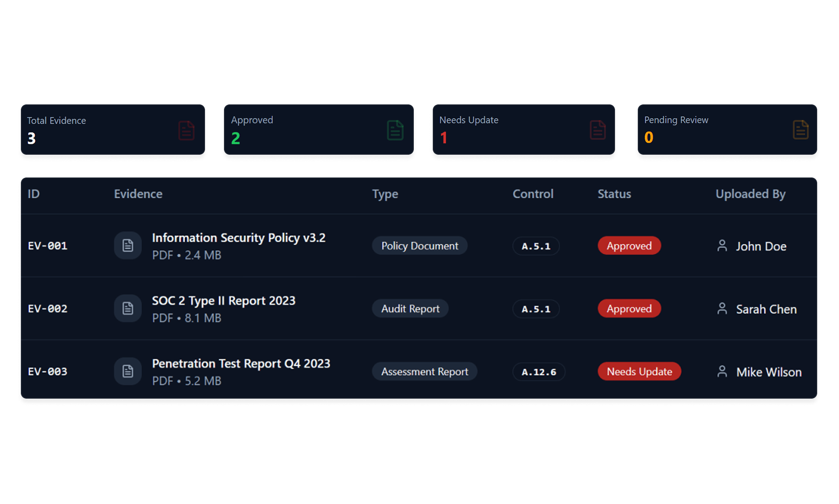This screenshot has width=839, height=504.
Task: Click the A.12.6 control tag
Action: (538, 372)
